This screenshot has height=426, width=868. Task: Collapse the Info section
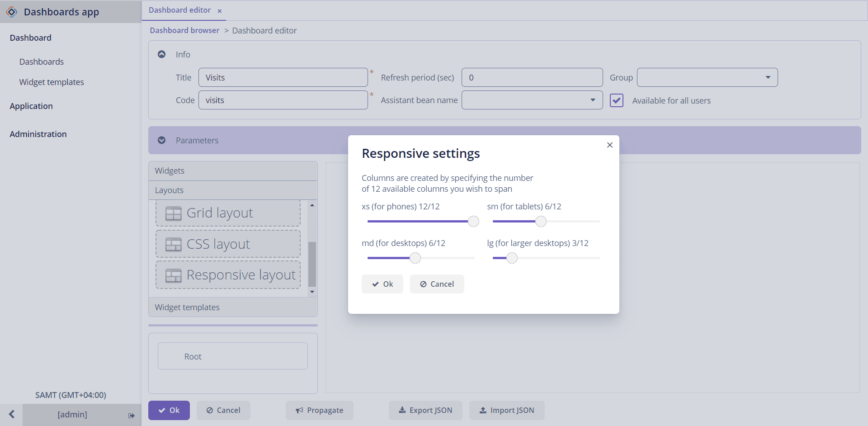(161, 54)
